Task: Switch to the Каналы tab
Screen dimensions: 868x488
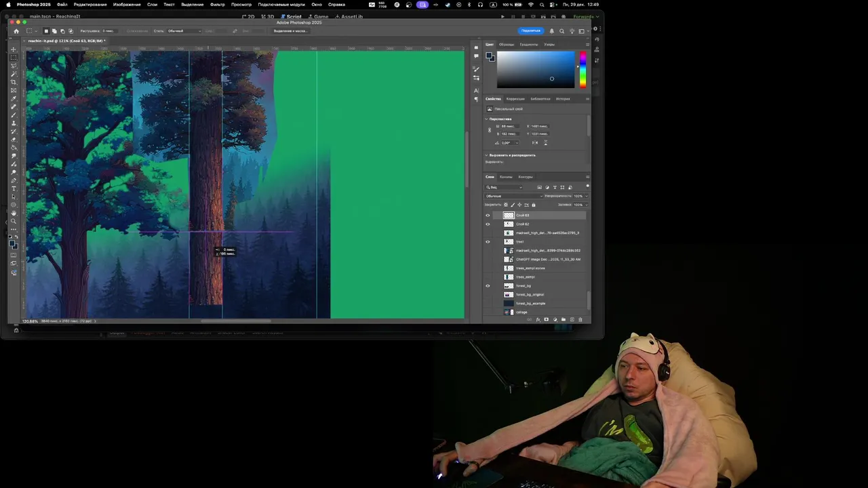Action: click(x=506, y=177)
